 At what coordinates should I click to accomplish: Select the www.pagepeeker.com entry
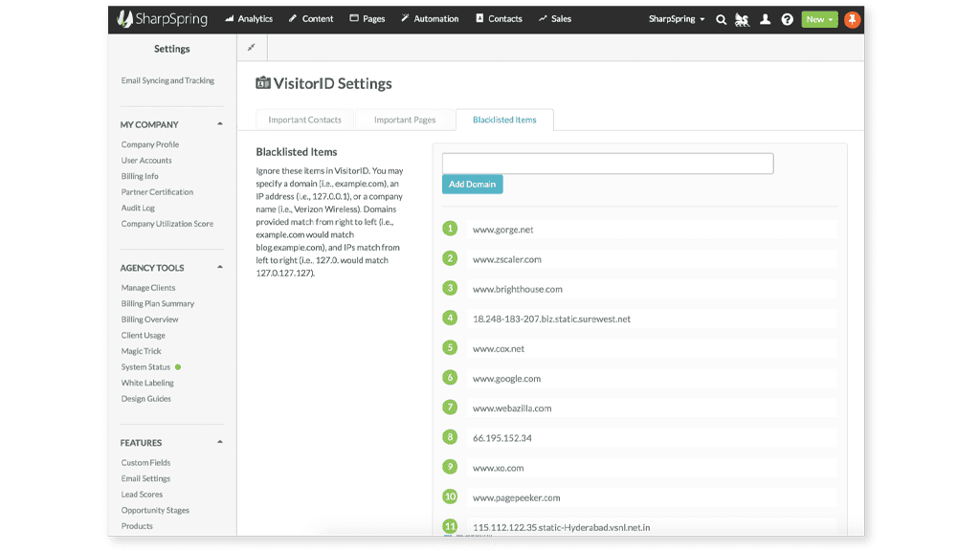click(x=651, y=497)
